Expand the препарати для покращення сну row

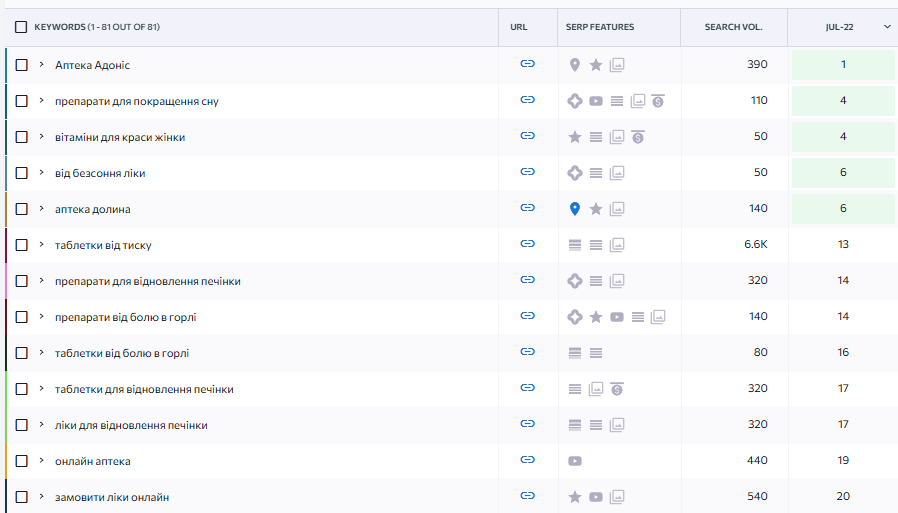41,100
